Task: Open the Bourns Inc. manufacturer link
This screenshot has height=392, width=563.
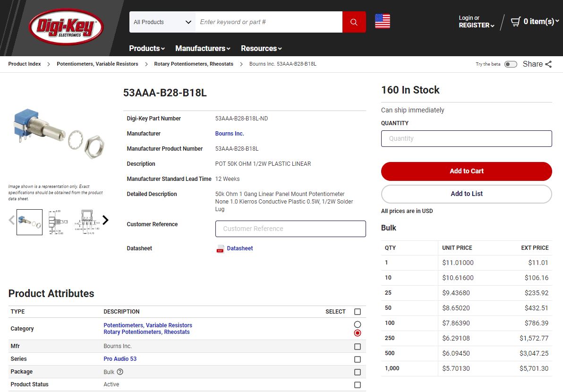Action: coord(230,134)
